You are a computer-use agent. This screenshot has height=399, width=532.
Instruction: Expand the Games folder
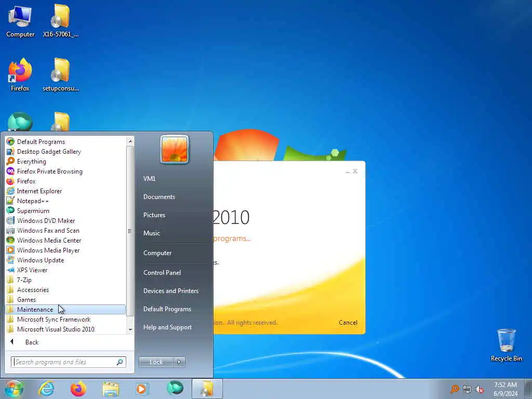click(x=65, y=299)
